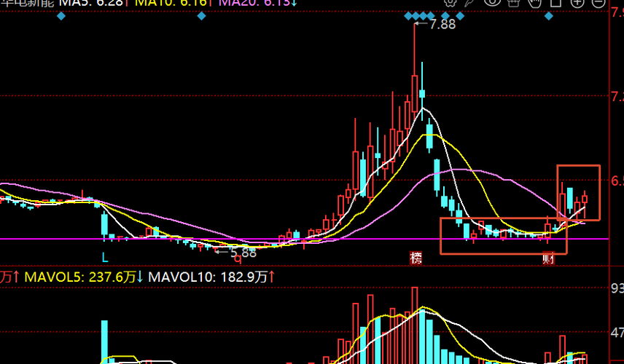Click the MA5: 6.28 indicator label
The height and width of the screenshot is (364, 624).
pos(92,3)
